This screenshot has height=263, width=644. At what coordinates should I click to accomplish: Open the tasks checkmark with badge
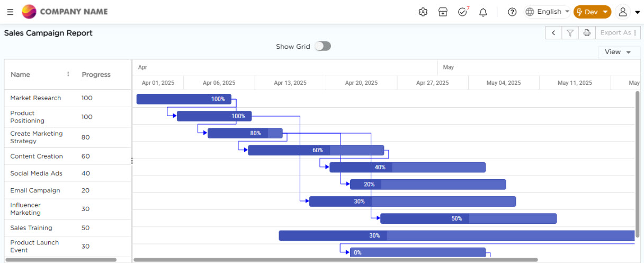(x=463, y=12)
